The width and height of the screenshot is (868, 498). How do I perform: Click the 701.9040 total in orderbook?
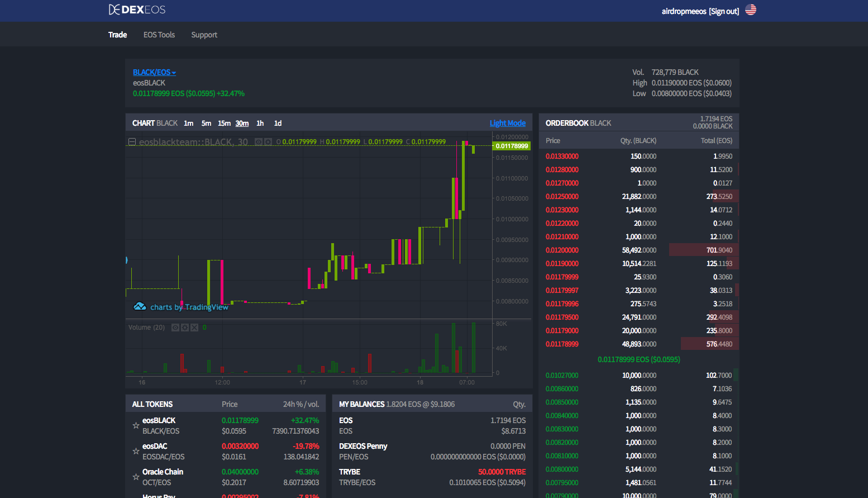point(719,250)
